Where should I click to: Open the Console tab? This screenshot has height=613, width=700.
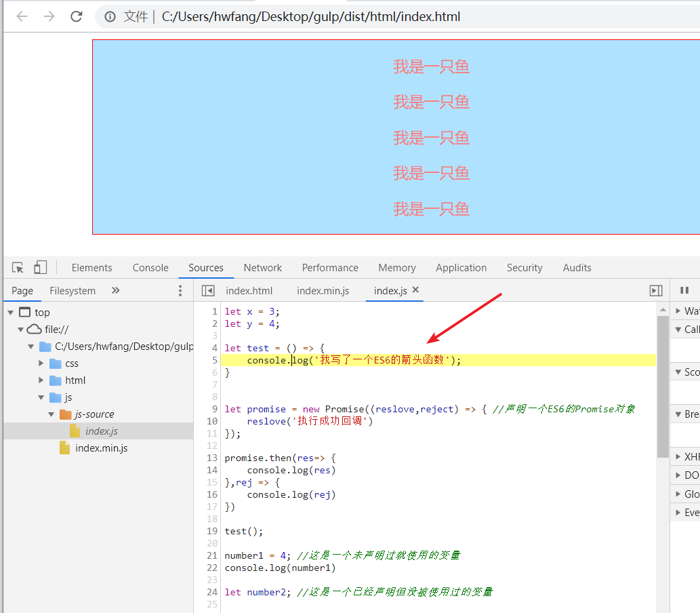150,268
